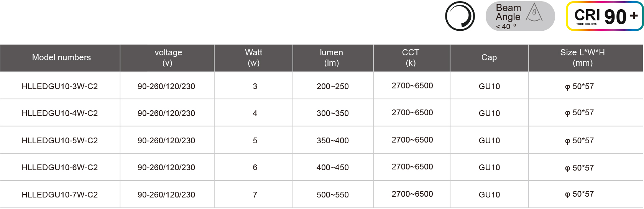This screenshot has height=209, width=644.
Task: Select the 400~450 lumen cell
Action: [333, 168]
